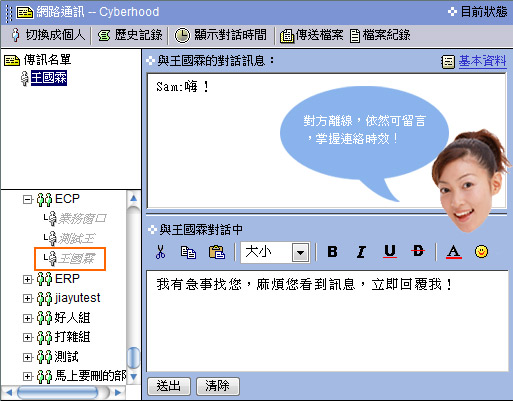This screenshot has width=513, height=401.
Task: Click the 基本資料 list icon
Action: (448, 62)
